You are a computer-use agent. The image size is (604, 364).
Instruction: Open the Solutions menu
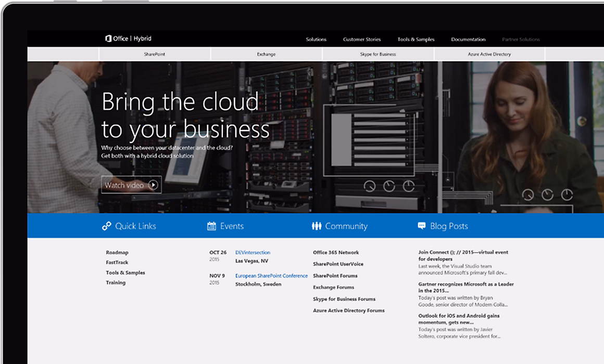(316, 39)
